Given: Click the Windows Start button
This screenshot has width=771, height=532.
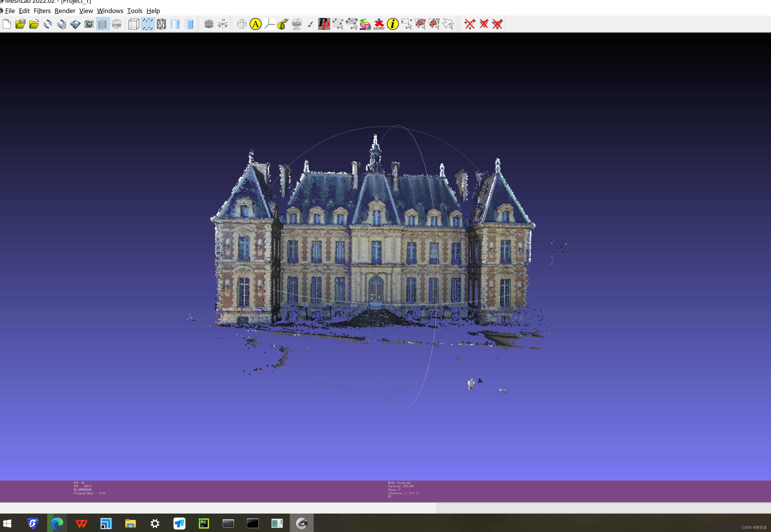Looking at the screenshot, I should tap(7, 523).
